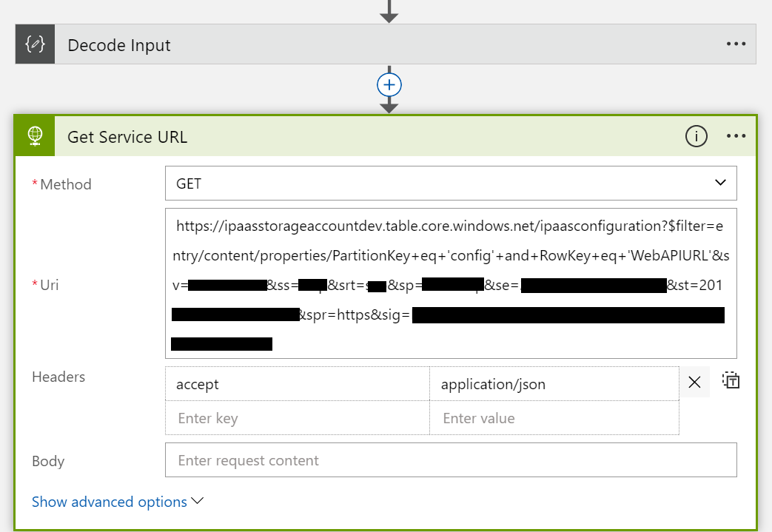Delete the accept header row
The height and width of the screenshot is (532, 772).
point(694,383)
